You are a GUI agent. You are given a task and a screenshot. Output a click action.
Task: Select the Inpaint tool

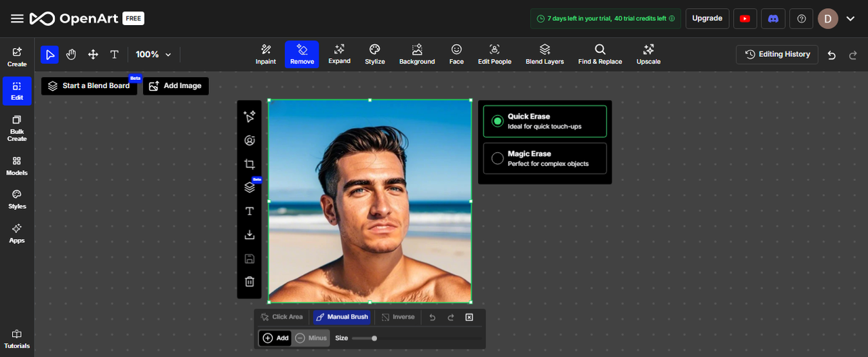[x=265, y=54]
